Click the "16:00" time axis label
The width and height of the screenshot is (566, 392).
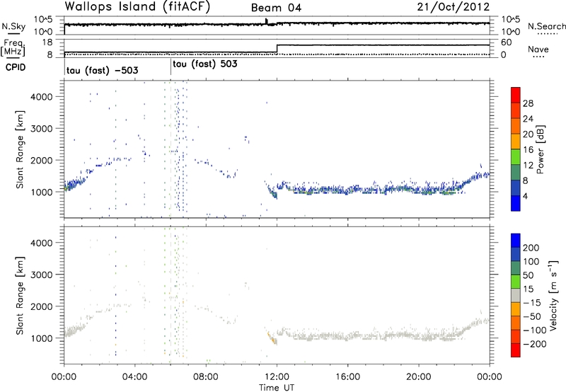coord(347,377)
